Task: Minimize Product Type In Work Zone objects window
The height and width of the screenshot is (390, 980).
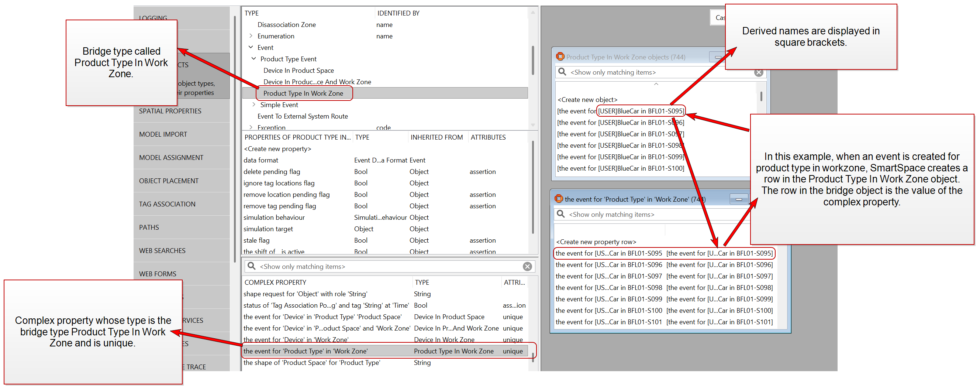Action: pos(718,57)
